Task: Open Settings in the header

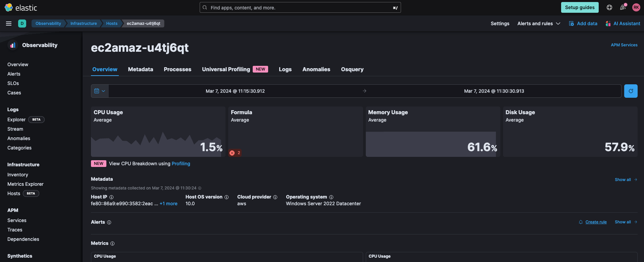Action: tap(500, 24)
